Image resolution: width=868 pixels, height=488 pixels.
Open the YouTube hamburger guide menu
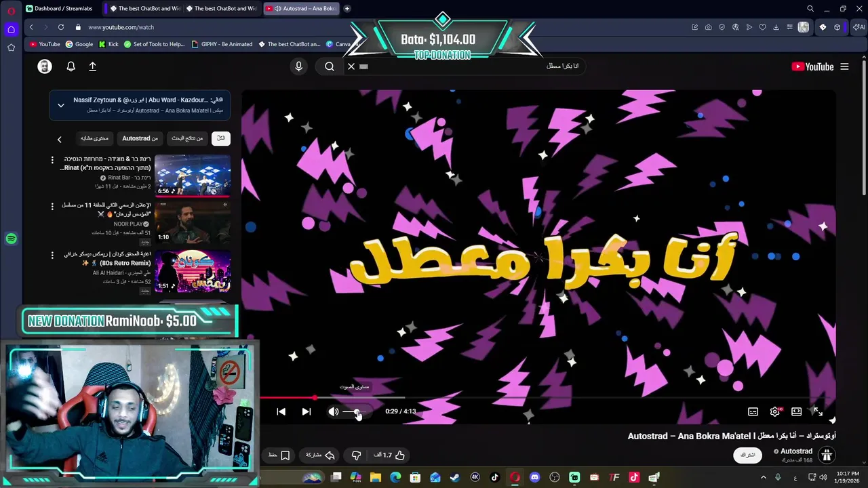(x=844, y=66)
